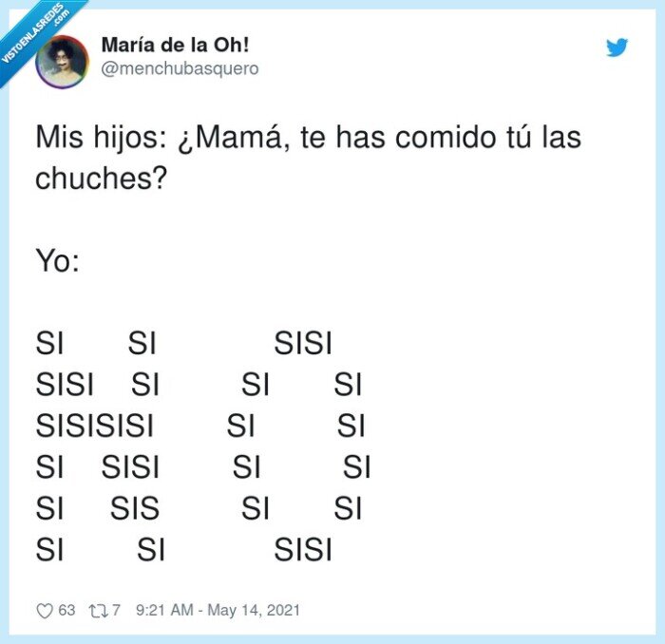Click the Twitter bird logo
The height and width of the screenshot is (644, 665).
tap(617, 47)
